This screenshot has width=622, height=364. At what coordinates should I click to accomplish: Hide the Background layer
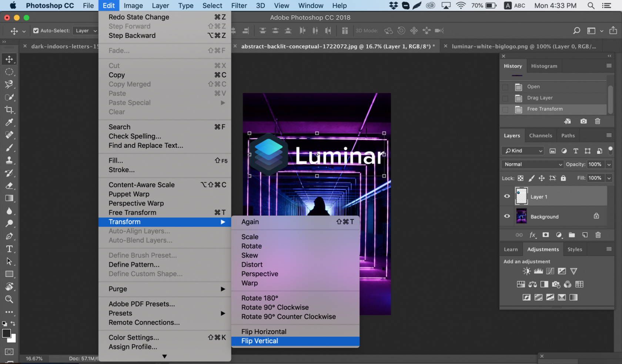pyautogui.click(x=506, y=216)
